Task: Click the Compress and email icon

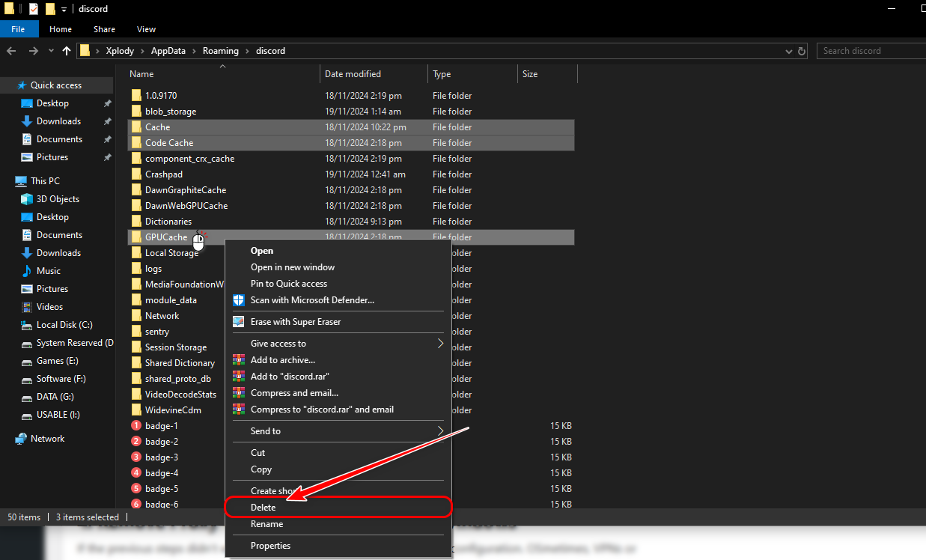Action: pyautogui.click(x=239, y=393)
